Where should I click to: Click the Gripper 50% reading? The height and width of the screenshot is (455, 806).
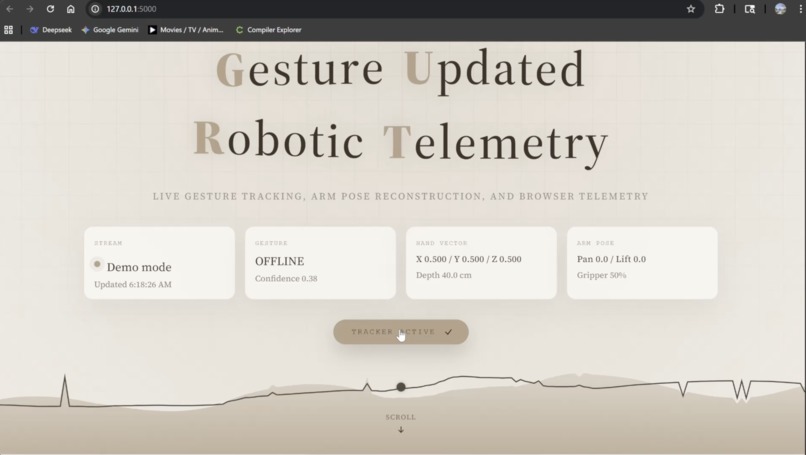601,275
